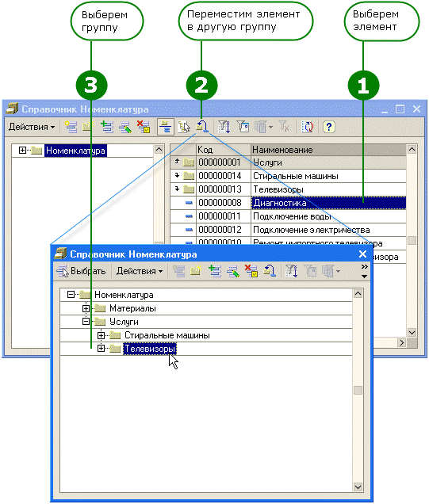429x504 pixels.
Task: Click scroll down arrow of back window list
Action: pos(412,332)
